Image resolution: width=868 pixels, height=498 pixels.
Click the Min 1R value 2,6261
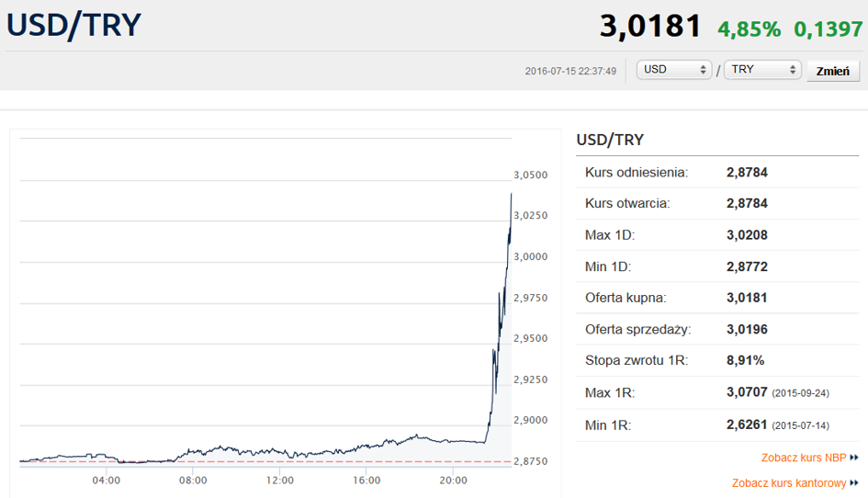click(x=747, y=424)
